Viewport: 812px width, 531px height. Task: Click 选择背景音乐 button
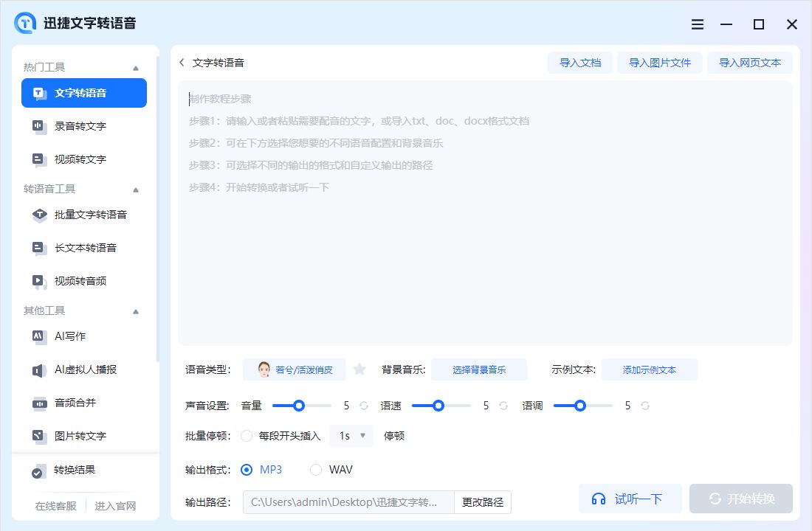coord(479,369)
